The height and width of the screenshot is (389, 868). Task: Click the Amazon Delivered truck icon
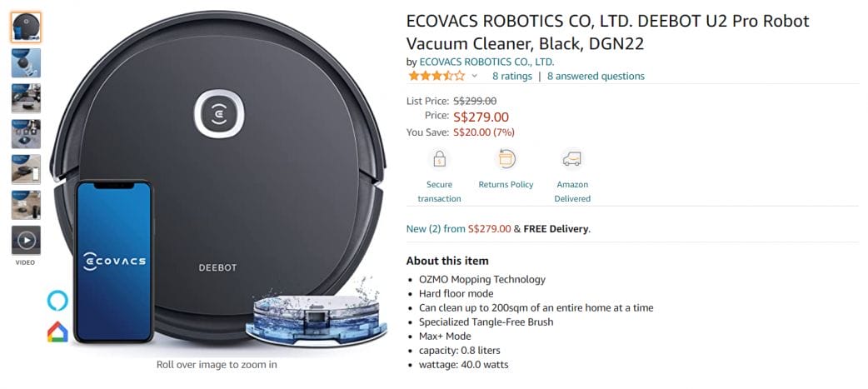(572, 158)
